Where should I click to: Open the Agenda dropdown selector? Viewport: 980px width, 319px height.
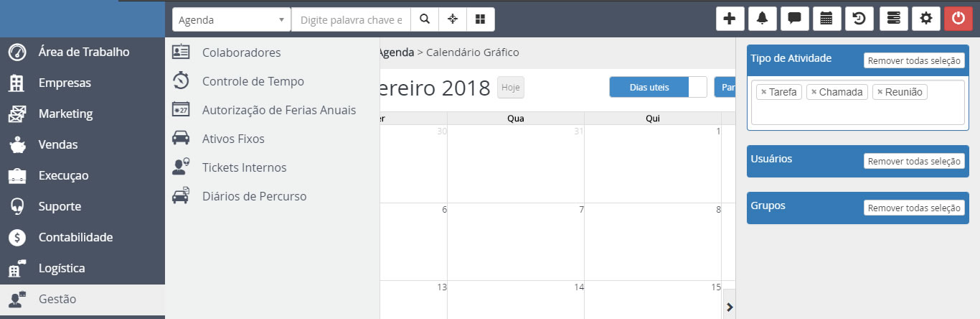pos(231,19)
